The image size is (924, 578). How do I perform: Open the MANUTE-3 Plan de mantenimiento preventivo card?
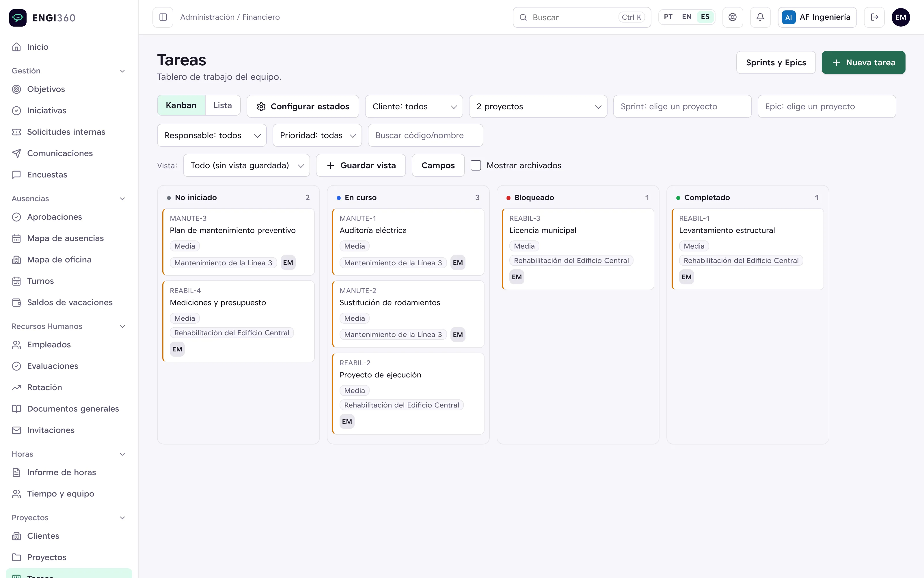(239, 242)
